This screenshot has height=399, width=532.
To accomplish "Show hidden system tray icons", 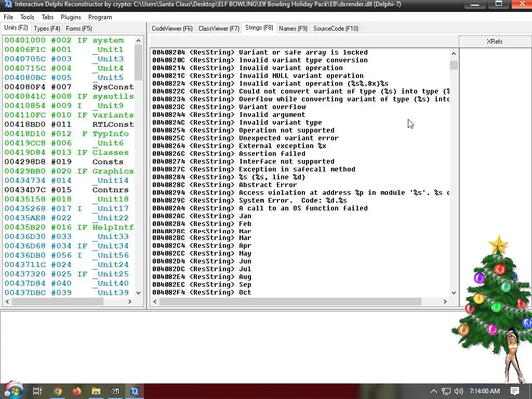I will click(434, 391).
